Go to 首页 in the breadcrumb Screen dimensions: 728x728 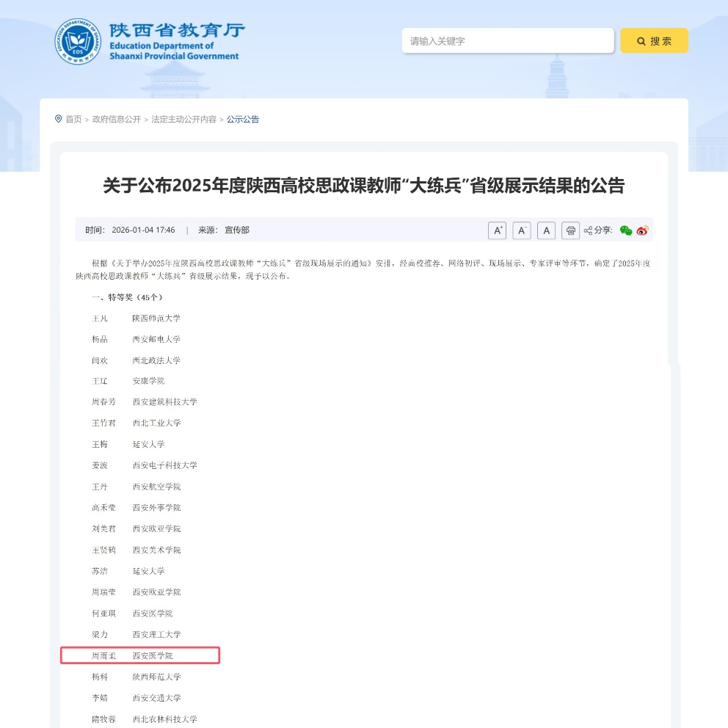[73, 120]
